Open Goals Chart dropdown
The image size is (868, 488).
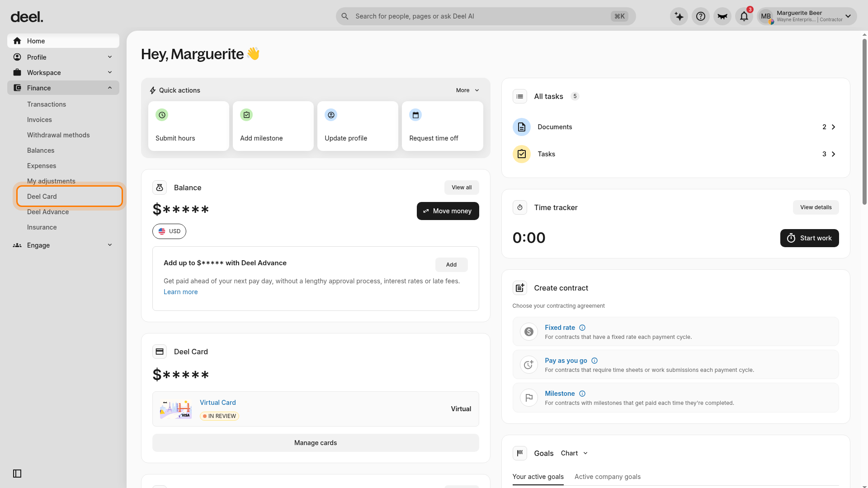pyautogui.click(x=574, y=453)
